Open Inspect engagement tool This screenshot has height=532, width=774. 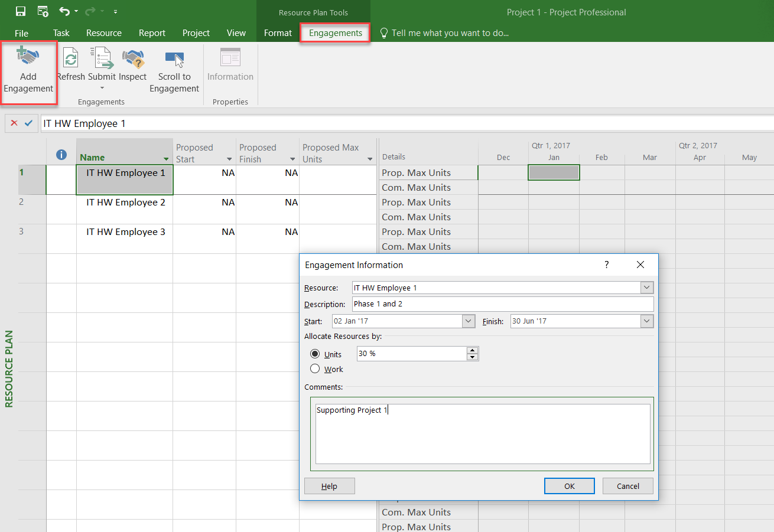[x=133, y=60]
